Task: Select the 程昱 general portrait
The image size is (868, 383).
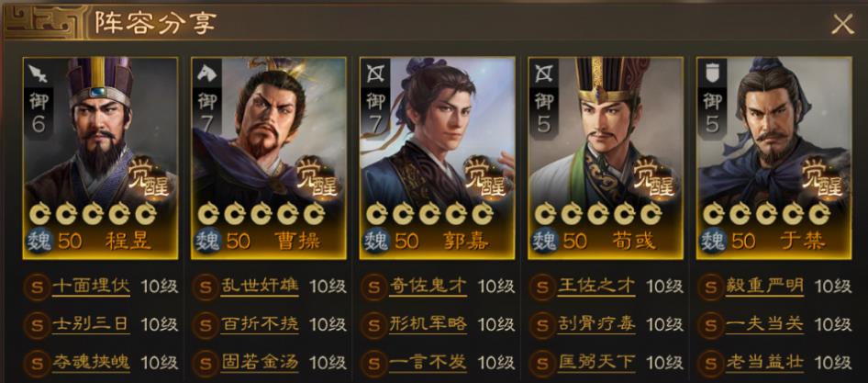Action: click(x=100, y=158)
